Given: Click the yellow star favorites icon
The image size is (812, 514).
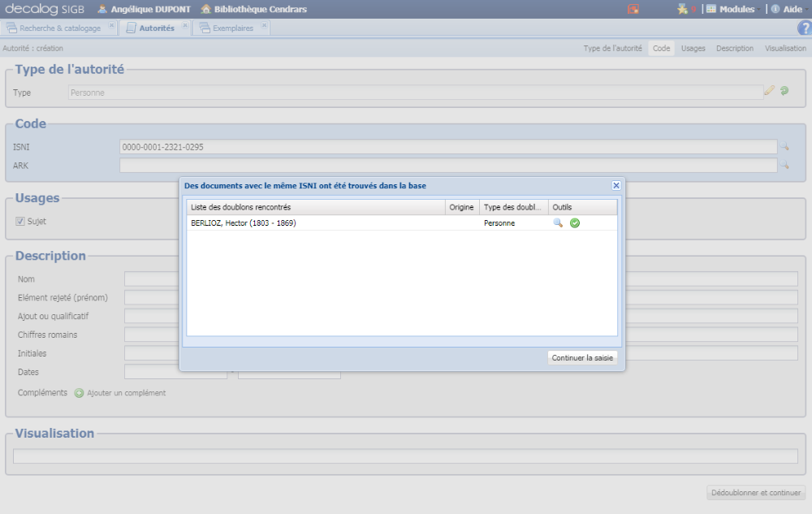Looking at the screenshot, I should (x=680, y=9).
